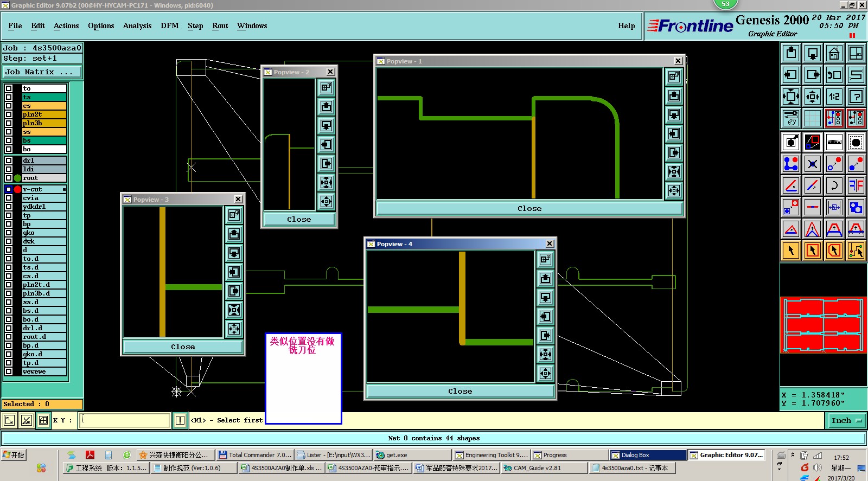Click the ruler dimension icon with blue arrows
Viewport: 868px width, 481px height.
[834, 207]
